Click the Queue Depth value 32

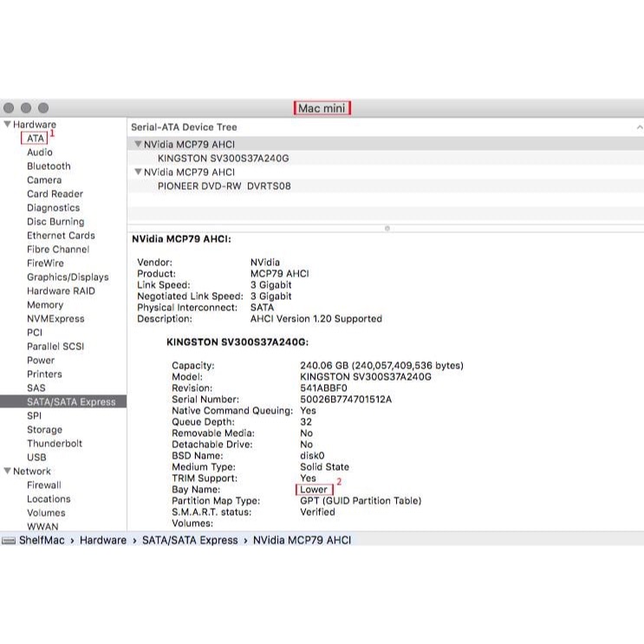(x=306, y=422)
